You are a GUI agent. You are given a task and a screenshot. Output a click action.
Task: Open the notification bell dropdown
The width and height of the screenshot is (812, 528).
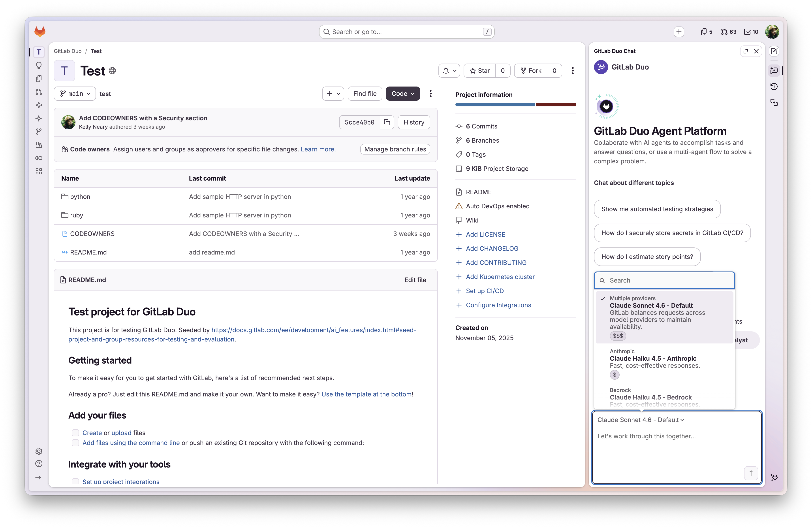[x=449, y=71]
